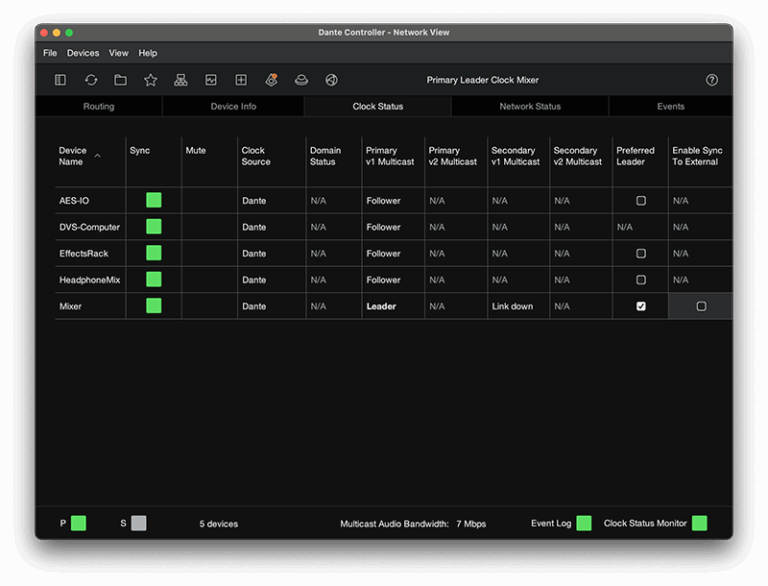Click the star presets icon
768x586 pixels.
tap(151, 80)
